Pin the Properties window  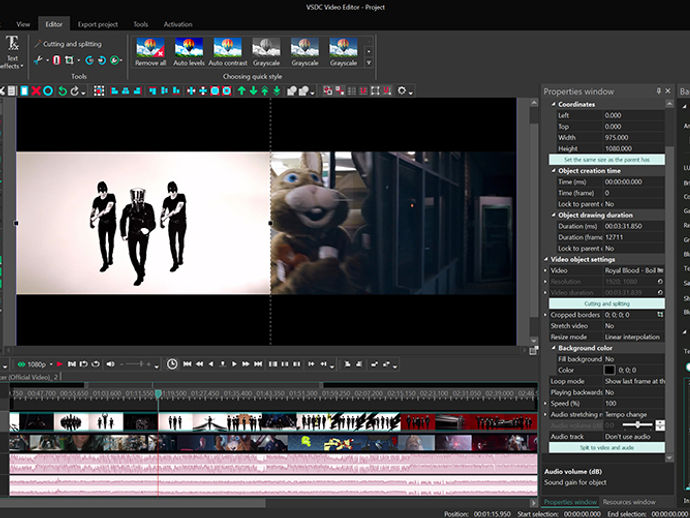[x=659, y=91]
